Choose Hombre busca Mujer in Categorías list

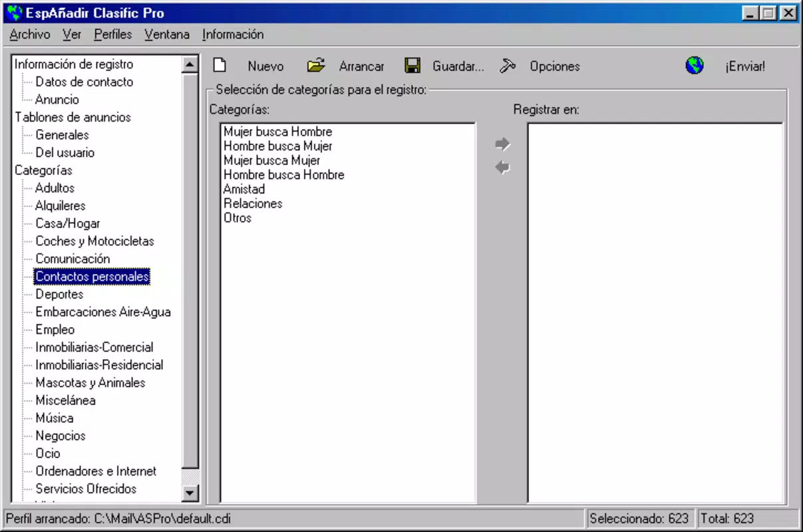tap(277, 146)
